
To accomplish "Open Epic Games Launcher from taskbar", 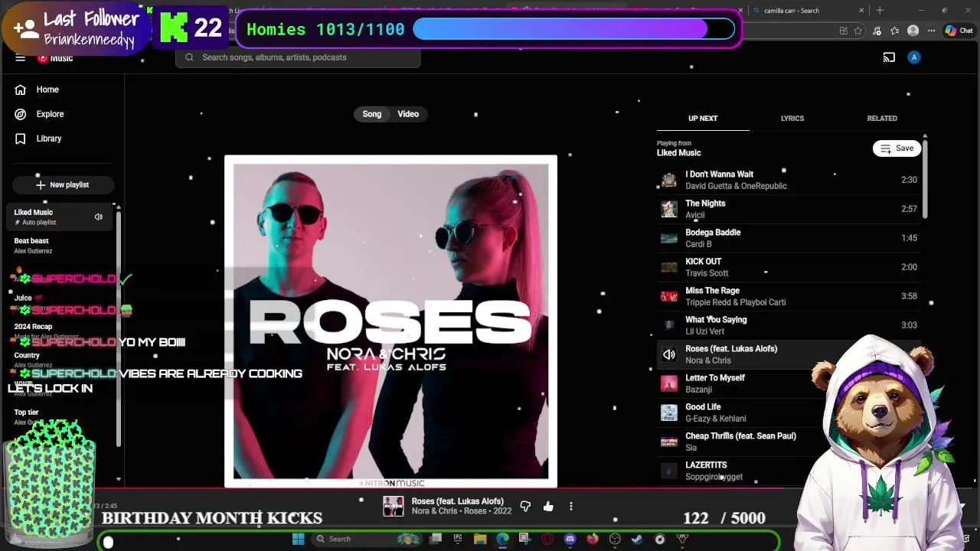I will click(x=458, y=539).
